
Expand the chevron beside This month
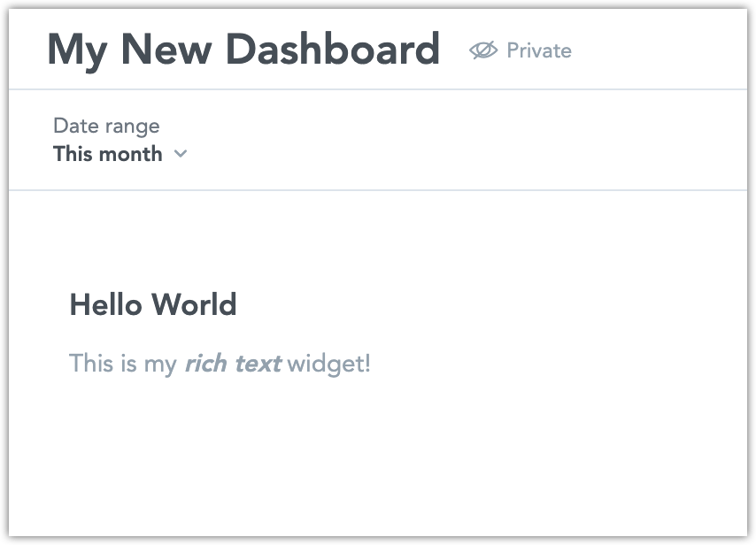click(x=182, y=154)
